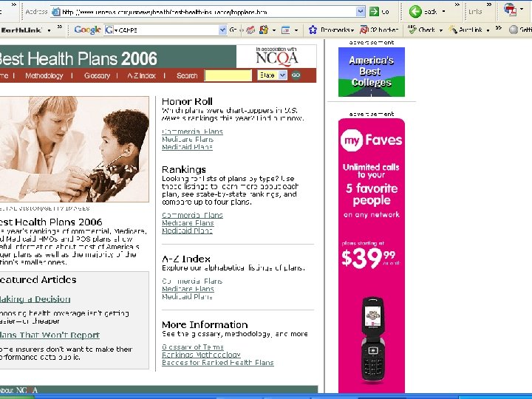Click the Google toolbar icon right of news

[264, 30]
